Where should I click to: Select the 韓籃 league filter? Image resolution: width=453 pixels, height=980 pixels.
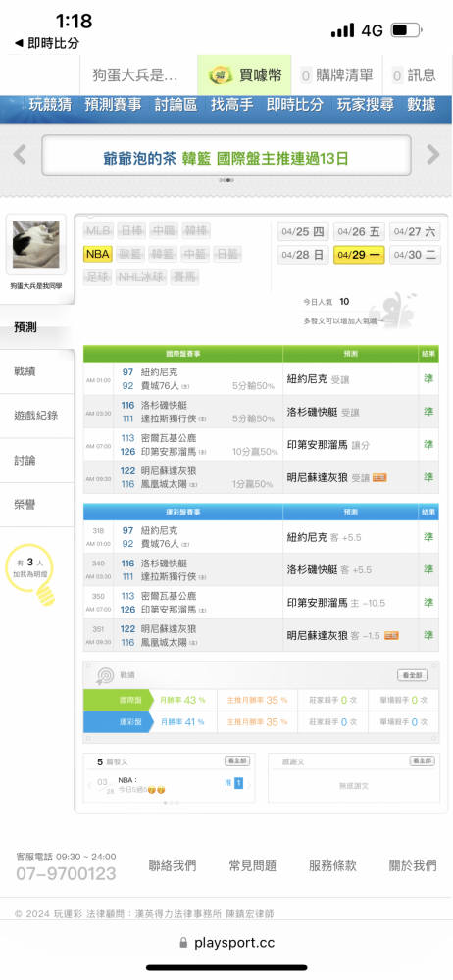click(164, 254)
